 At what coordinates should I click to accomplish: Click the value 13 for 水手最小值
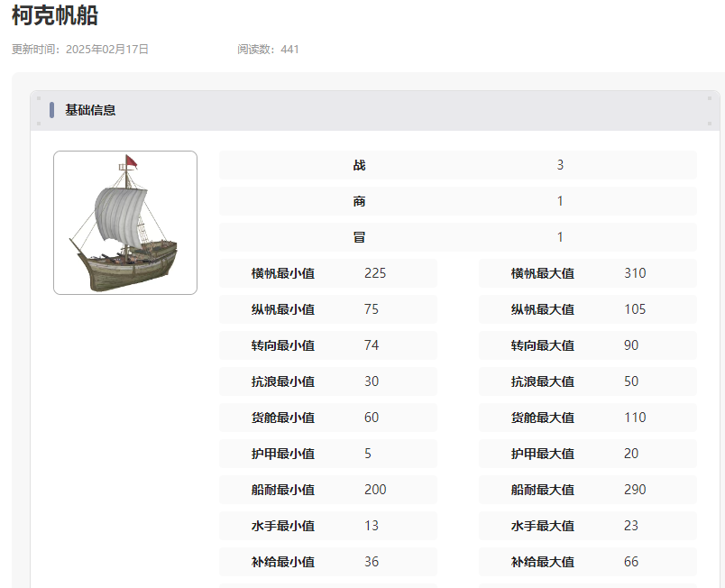372,526
